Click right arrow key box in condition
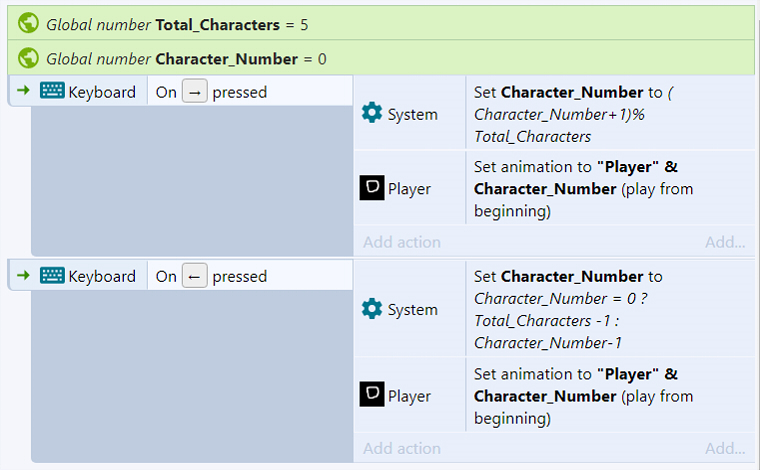The width and height of the screenshot is (760, 470). point(195,91)
